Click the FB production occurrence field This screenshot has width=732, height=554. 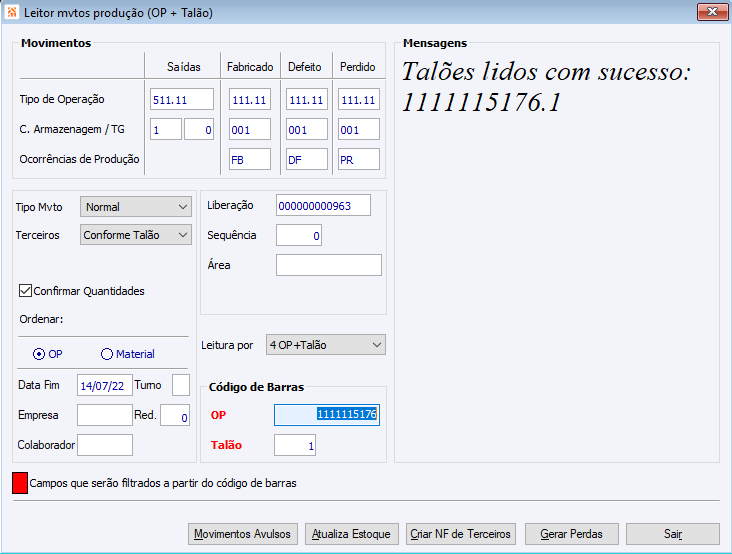coord(250,159)
